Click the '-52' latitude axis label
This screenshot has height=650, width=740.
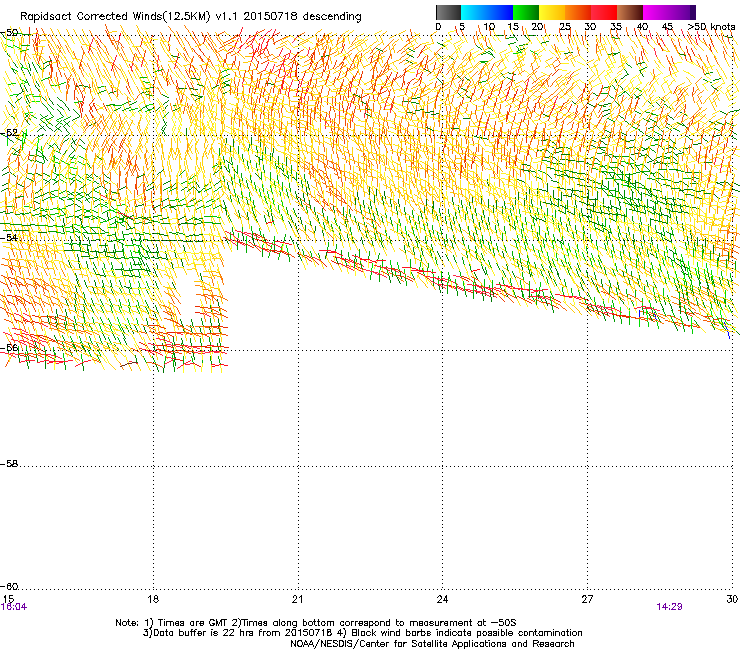(x=9, y=133)
